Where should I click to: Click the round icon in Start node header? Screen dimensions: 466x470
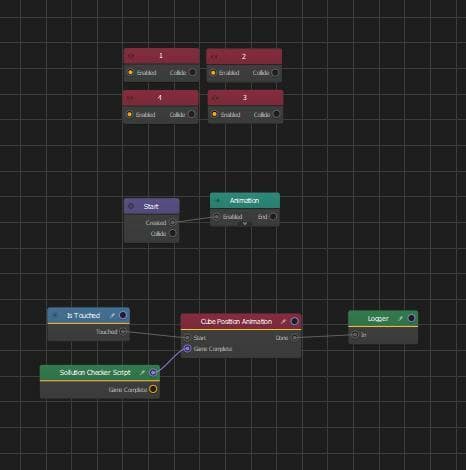point(131,206)
